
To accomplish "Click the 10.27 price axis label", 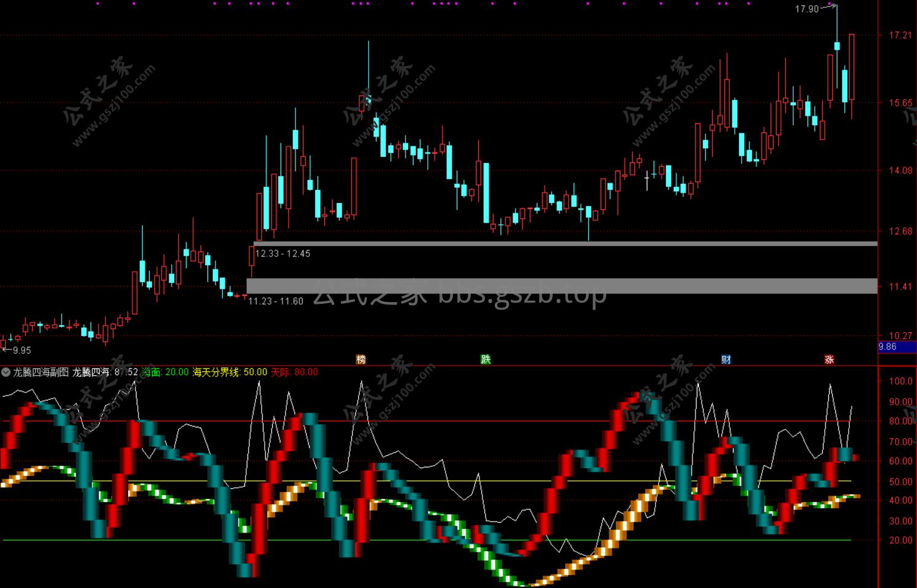I will [x=900, y=336].
